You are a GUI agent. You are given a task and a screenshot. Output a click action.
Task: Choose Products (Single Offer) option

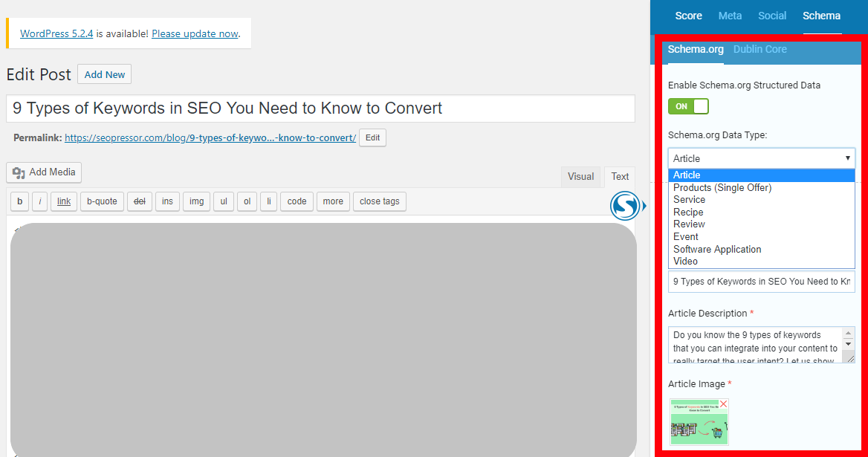761,187
